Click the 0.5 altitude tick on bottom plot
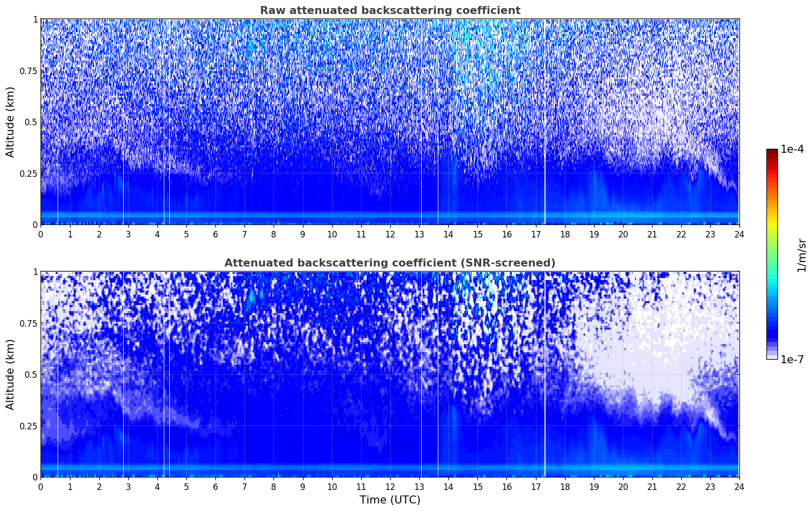The height and width of the screenshot is (511, 812). coord(31,374)
